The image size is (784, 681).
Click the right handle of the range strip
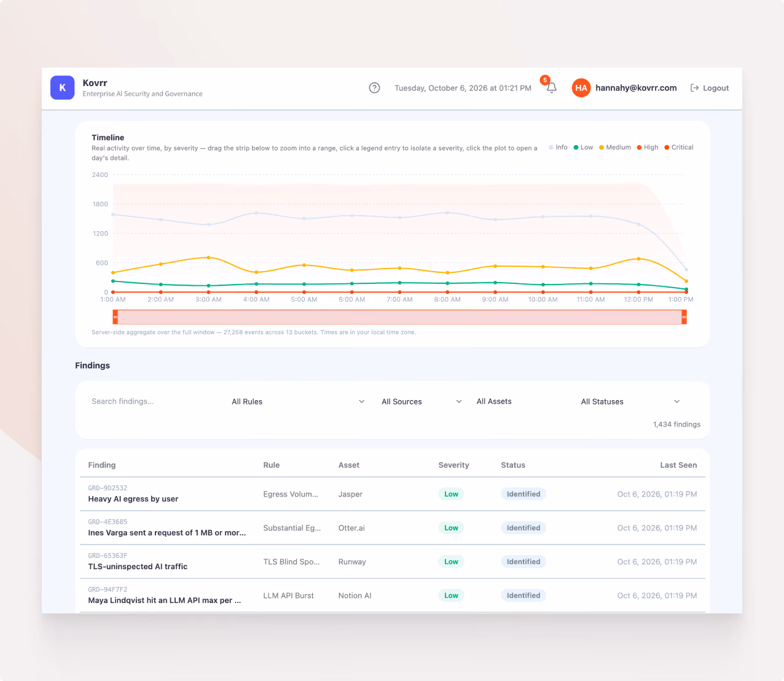[684, 317]
